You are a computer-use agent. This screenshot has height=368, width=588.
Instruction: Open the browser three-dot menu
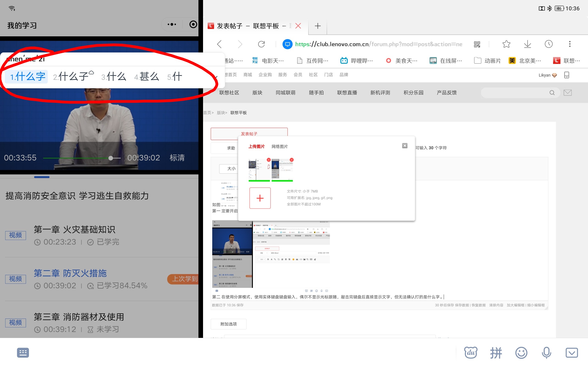coord(570,44)
